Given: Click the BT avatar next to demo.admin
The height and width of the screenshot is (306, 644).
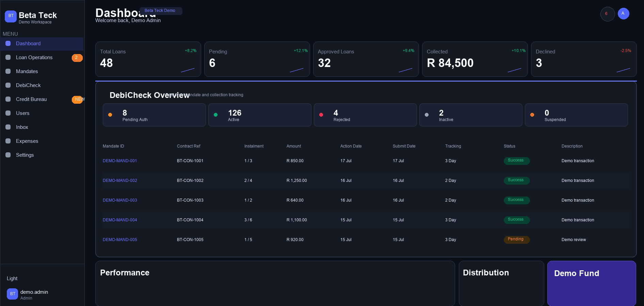Looking at the screenshot, I should [13, 294].
